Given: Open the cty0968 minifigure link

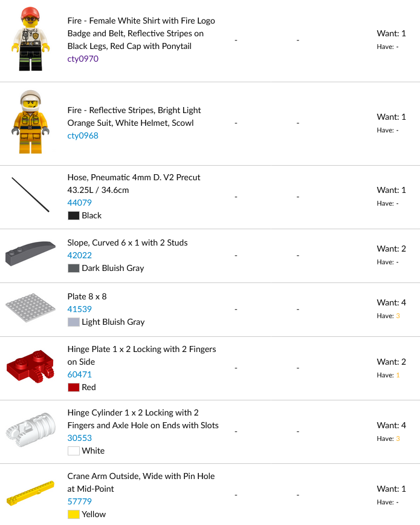Looking at the screenshot, I should coord(83,135).
